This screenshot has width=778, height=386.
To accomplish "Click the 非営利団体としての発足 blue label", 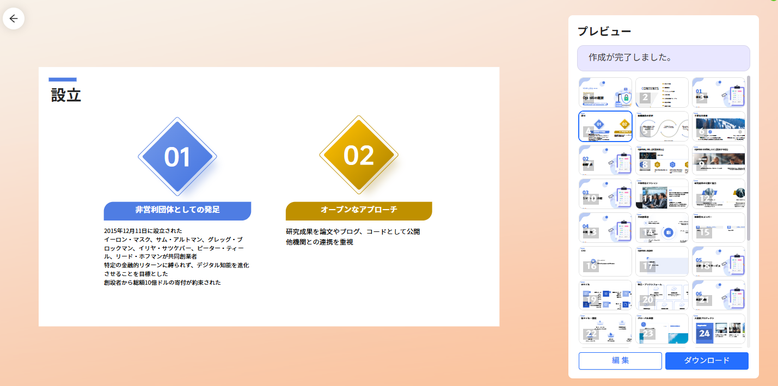I will pos(177,210).
